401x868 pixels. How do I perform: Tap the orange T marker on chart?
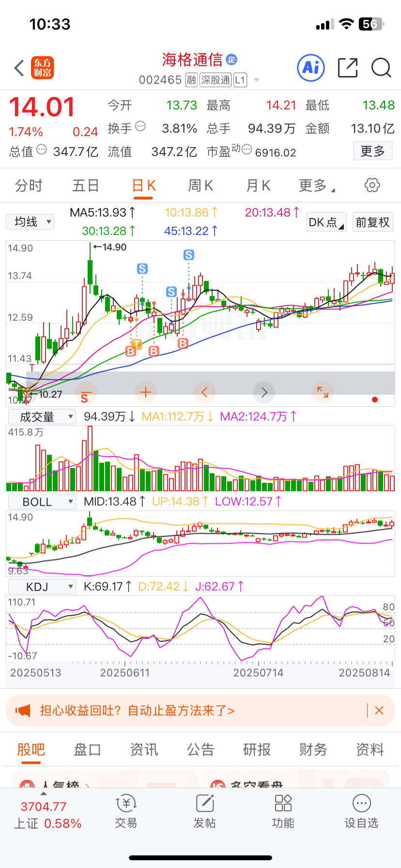pos(137,344)
